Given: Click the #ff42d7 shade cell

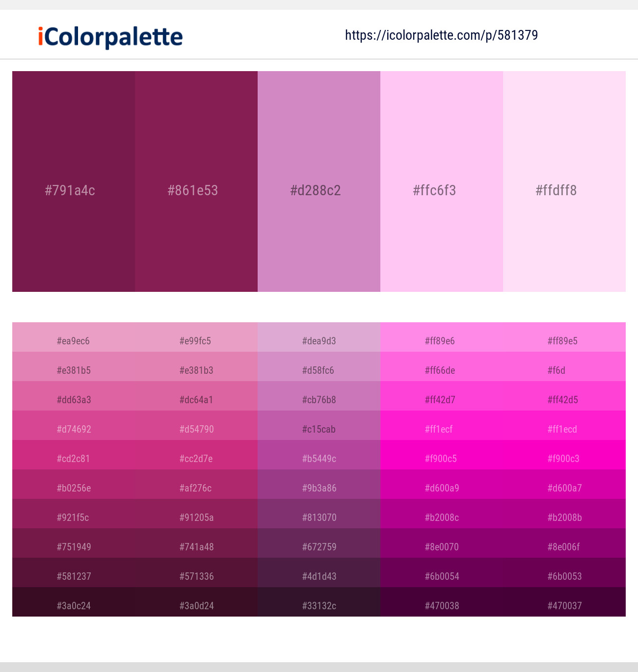Looking at the screenshot, I should tap(441, 399).
